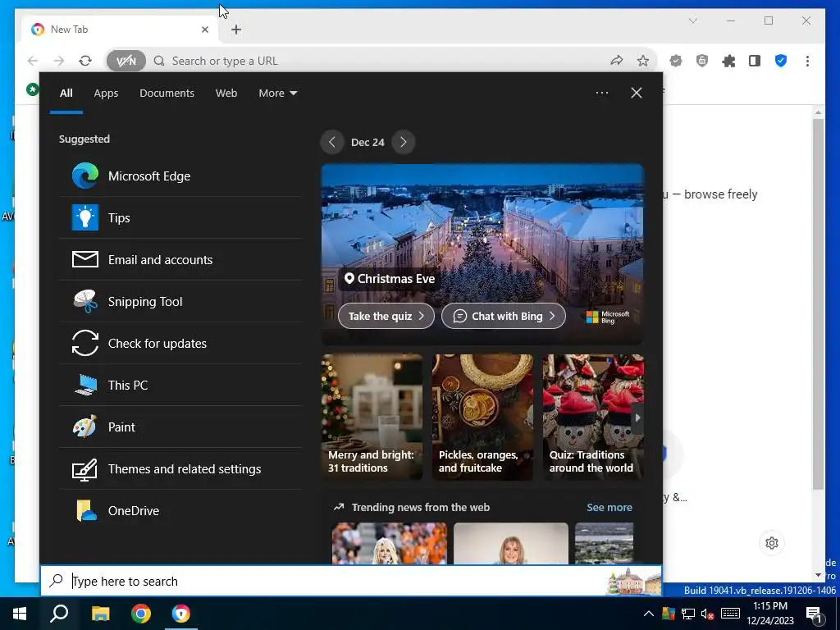Open the new tab page settings gear
The height and width of the screenshot is (630, 840).
point(772,543)
